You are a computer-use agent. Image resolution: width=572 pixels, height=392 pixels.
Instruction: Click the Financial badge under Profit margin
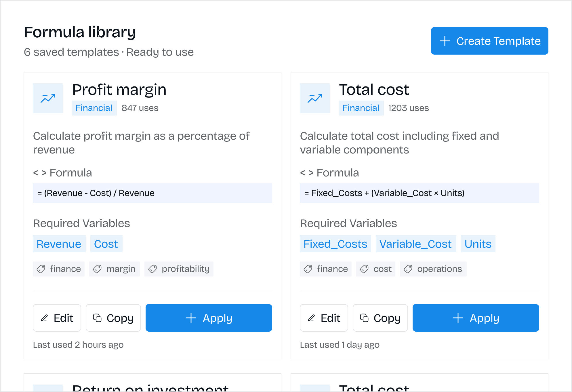tap(94, 108)
